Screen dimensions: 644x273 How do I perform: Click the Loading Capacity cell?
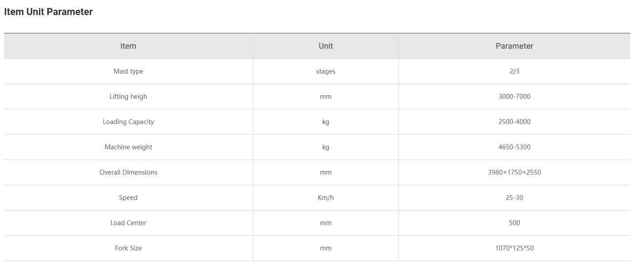[128, 122]
